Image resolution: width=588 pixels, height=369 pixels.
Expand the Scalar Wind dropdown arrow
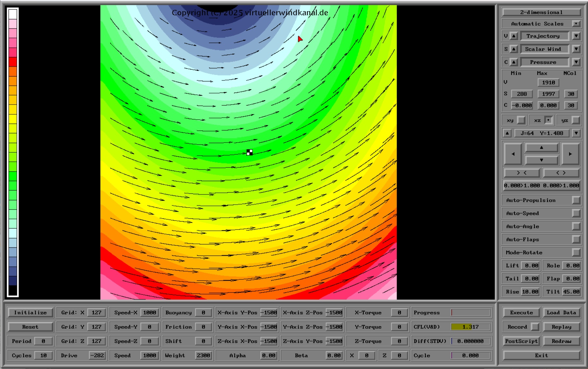[x=576, y=49]
